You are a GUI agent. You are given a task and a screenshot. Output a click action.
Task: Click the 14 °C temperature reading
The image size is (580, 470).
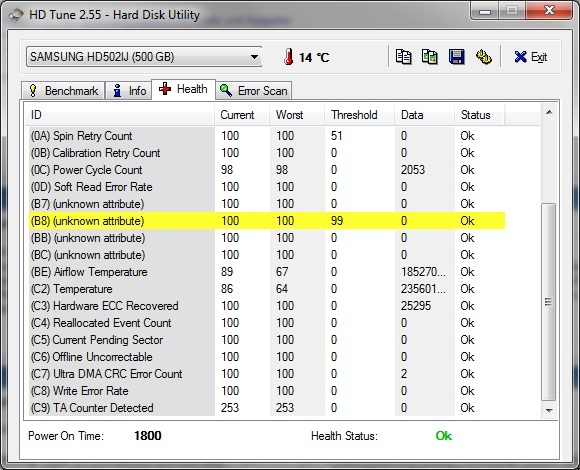pyautogui.click(x=314, y=58)
